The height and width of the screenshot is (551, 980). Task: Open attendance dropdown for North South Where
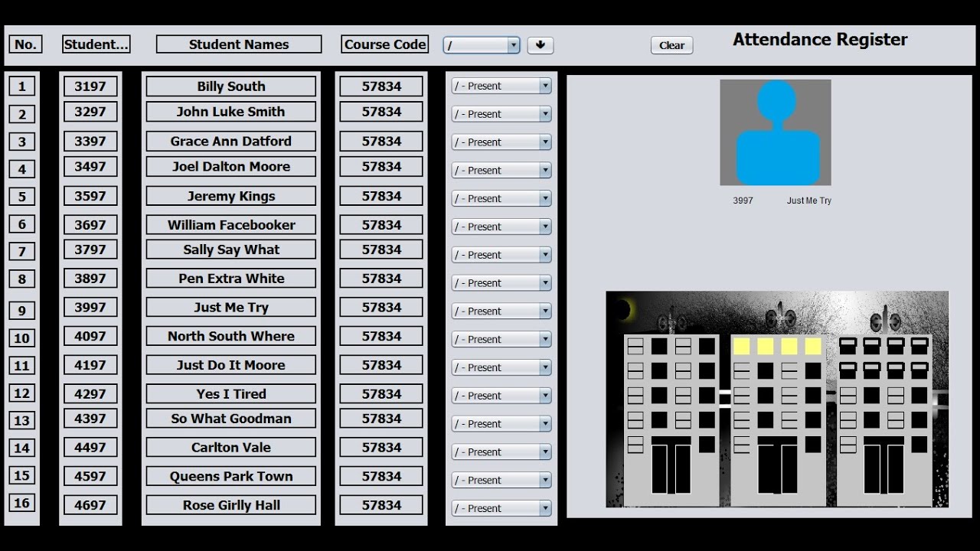pos(501,339)
